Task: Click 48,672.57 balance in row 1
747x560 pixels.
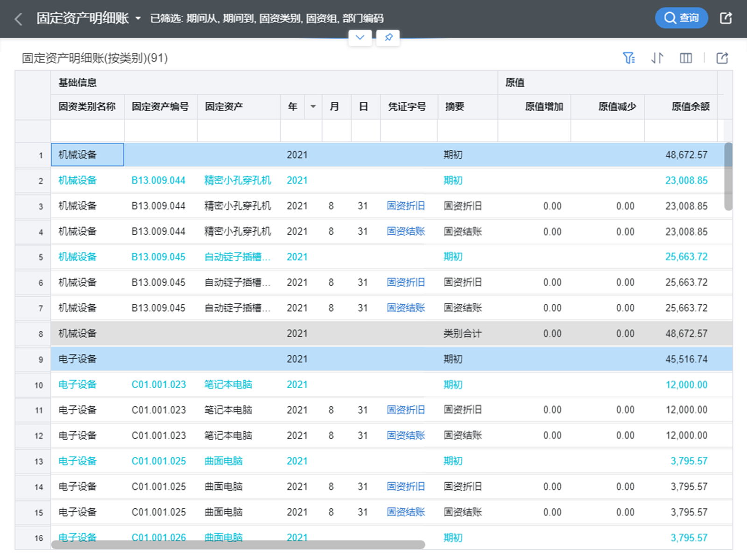Action: click(686, 155)
